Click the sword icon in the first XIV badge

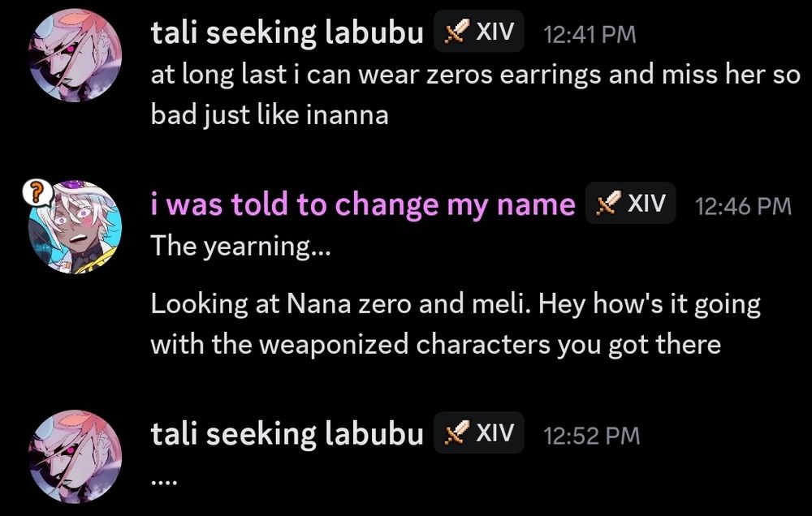(x=456, y=32)
